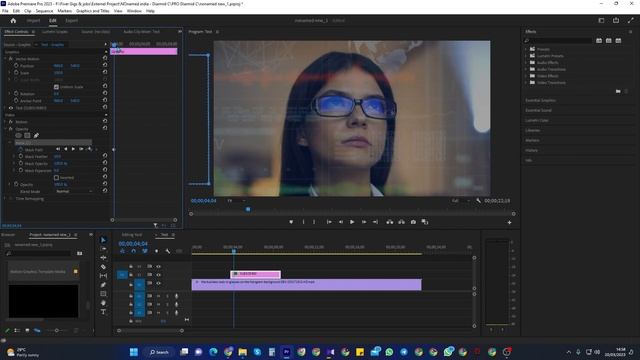Open playback resolution Full dropdown
Image resolution: width=640 pixels, height=360 pixels.
[460, 201]
